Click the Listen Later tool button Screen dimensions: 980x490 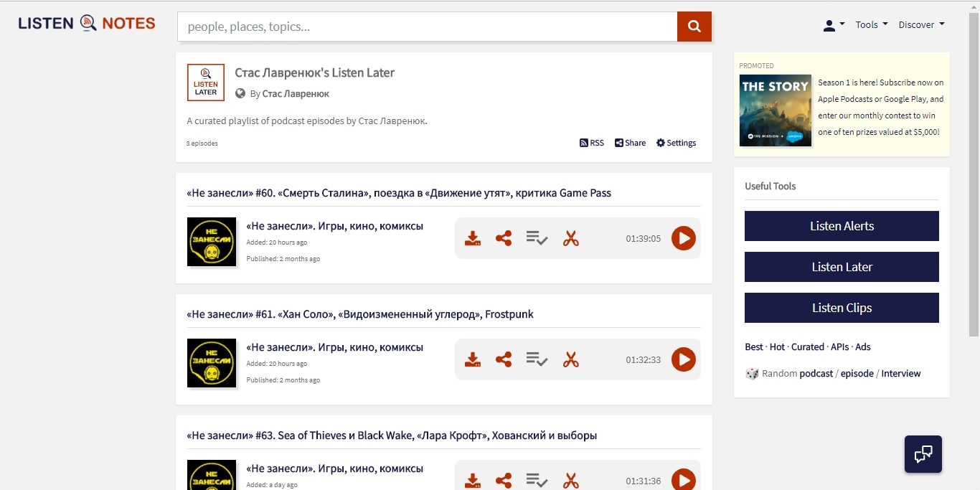point(842,267)
